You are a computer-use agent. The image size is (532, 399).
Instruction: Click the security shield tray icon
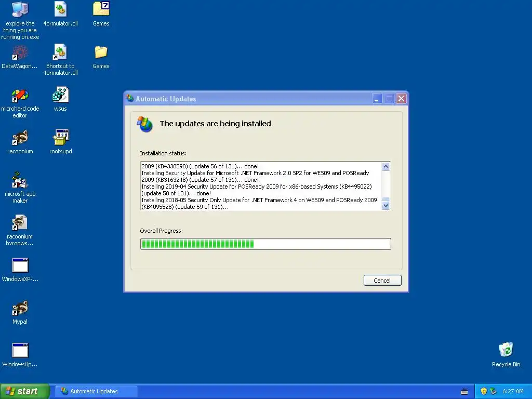(484, 391)
